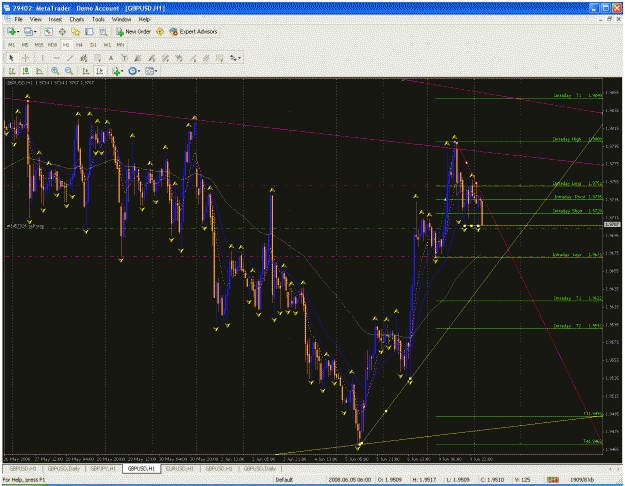The height and width of the screenshot is (486, 625).
Task: Click the 'C: 1.9510' status bar value
Action: (493, 480)
